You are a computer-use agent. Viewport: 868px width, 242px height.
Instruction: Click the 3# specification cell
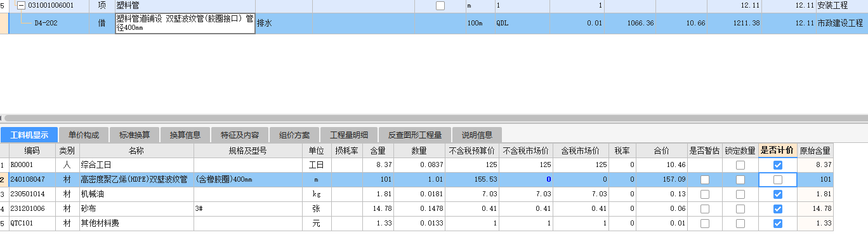(x=247, y=209)
